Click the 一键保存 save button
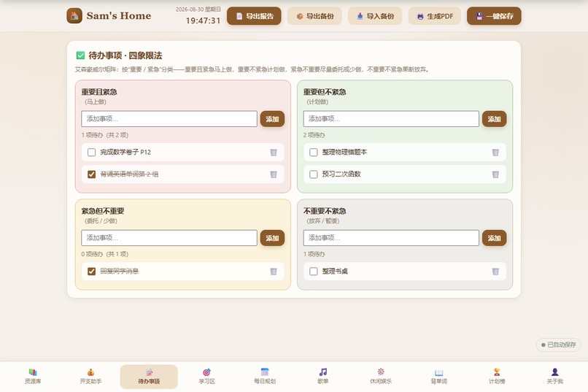Image resolution: width=588 pixels, height=392 pixels. point(494,16)
